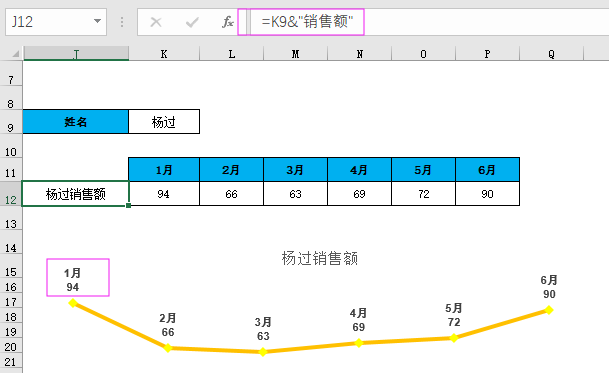Click the 5月 table header cell

click(423, 170)
